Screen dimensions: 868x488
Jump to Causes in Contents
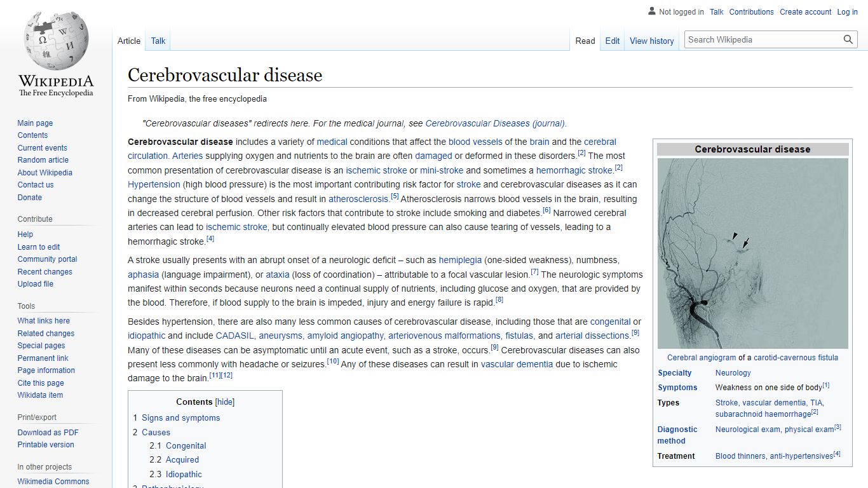(x=156, y=432)
